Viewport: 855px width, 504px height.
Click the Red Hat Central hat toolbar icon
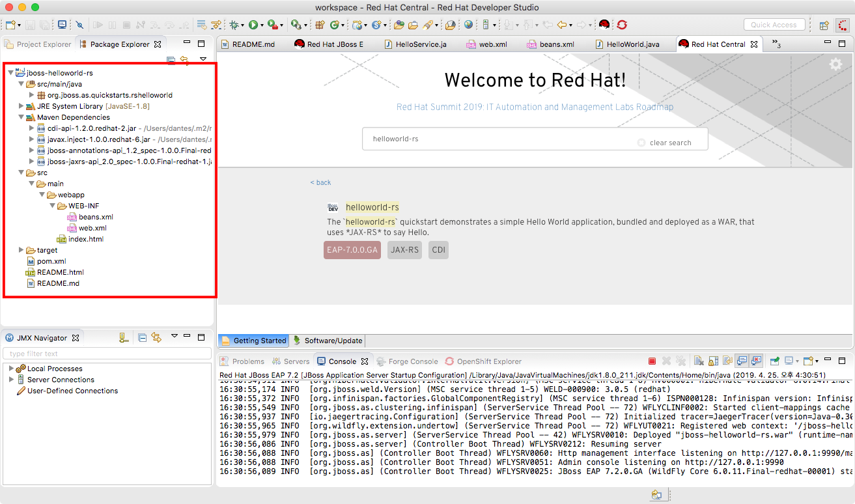pos(604,25)
